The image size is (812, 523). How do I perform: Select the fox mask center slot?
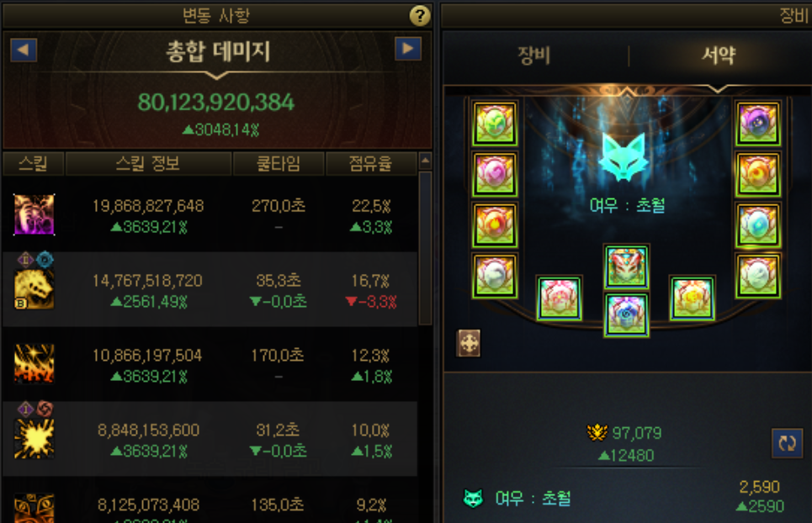626,267
